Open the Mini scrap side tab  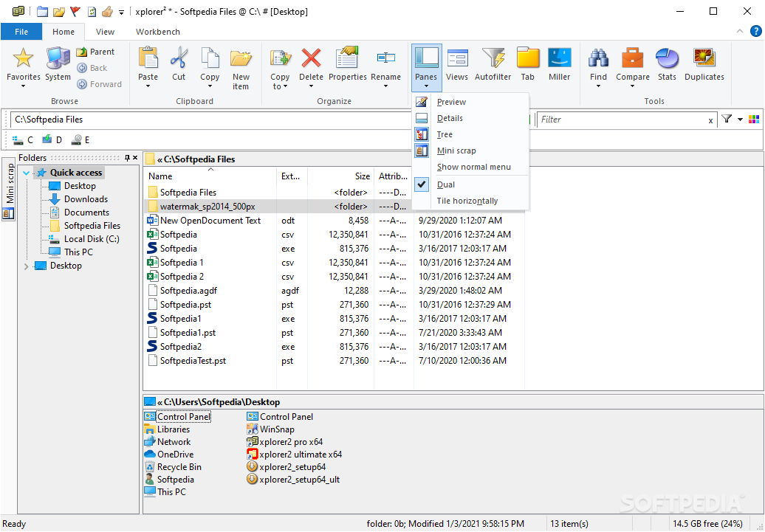tap(10, 190)
